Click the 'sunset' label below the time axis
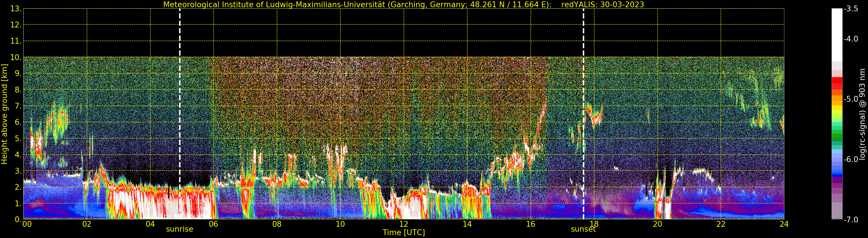This screenshot has height=238, width=868. tap(583, 229)
